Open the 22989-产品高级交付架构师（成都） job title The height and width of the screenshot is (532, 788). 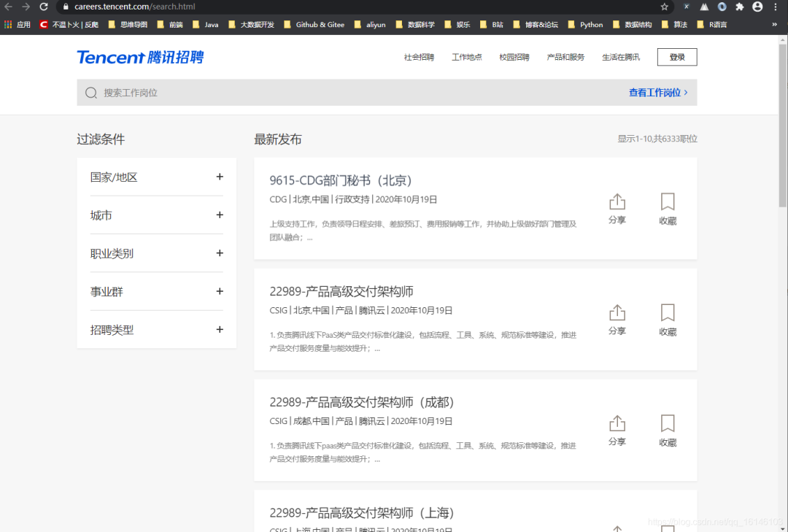(362, 402)
